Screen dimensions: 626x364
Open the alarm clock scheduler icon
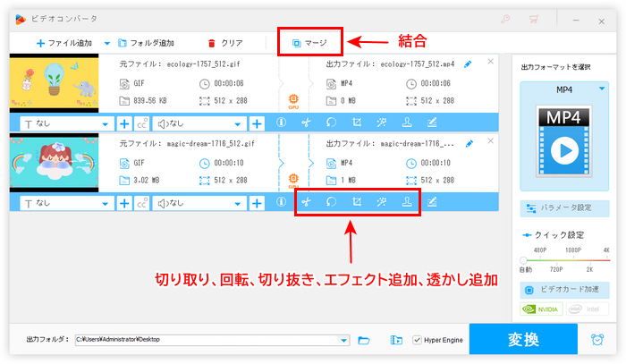[x=597, y=340]
